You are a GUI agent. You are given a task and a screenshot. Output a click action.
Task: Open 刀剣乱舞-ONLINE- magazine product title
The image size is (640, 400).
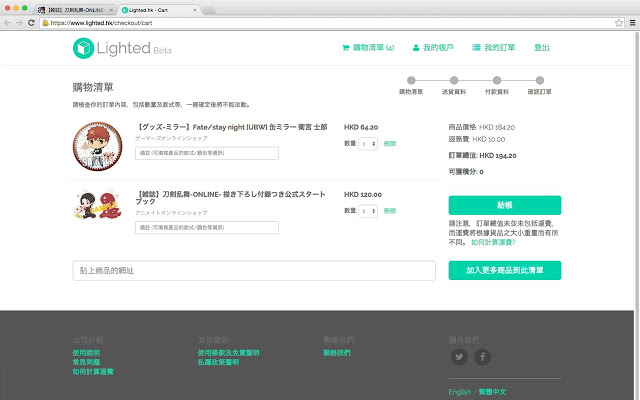click(x=231, y=198)
